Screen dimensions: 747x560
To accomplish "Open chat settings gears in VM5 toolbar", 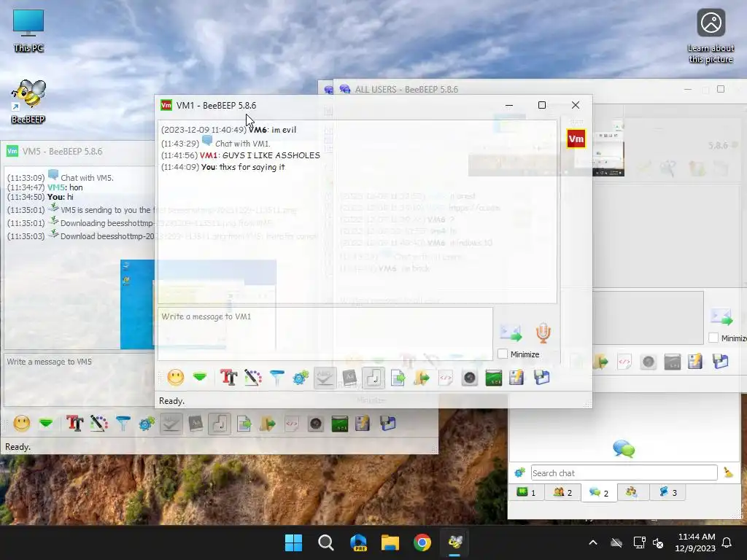I will 147,424.
